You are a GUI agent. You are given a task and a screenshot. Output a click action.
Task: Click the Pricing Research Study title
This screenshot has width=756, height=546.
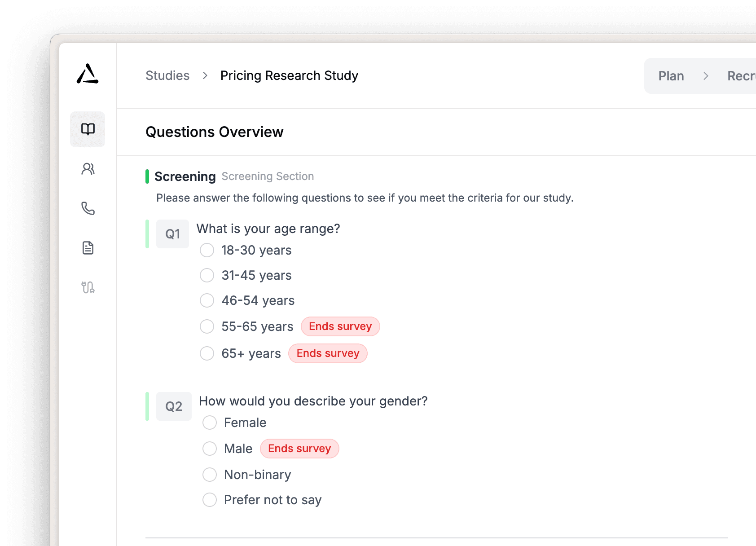[x=289, y=76]
